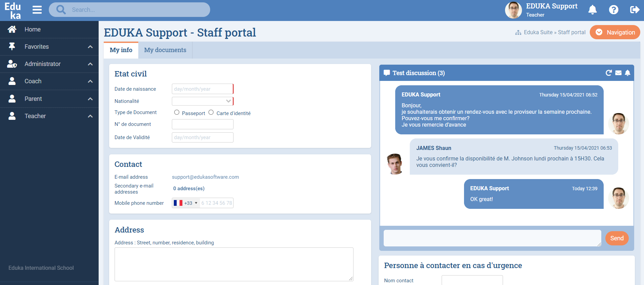Viewport: 644px width, 285px height.
Task: Click the speech bubble discussion icon
Action: [x=387, y=73]
